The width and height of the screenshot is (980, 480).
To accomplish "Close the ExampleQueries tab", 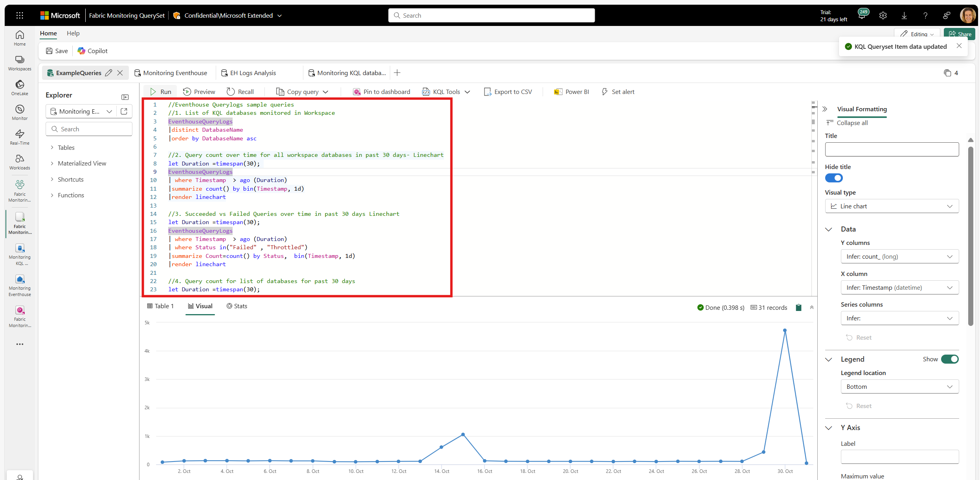I will [120, 73].
